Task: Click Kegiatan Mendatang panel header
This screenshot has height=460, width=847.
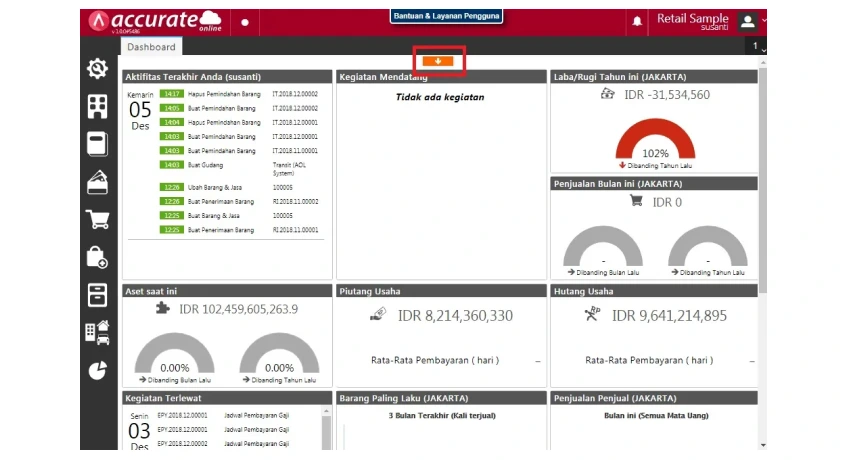Action: coord(441,77)
